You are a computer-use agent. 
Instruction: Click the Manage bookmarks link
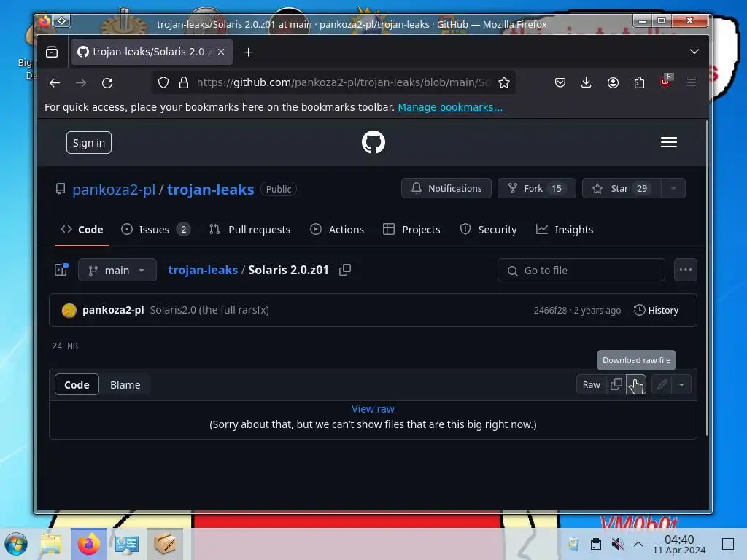point(450,107)
